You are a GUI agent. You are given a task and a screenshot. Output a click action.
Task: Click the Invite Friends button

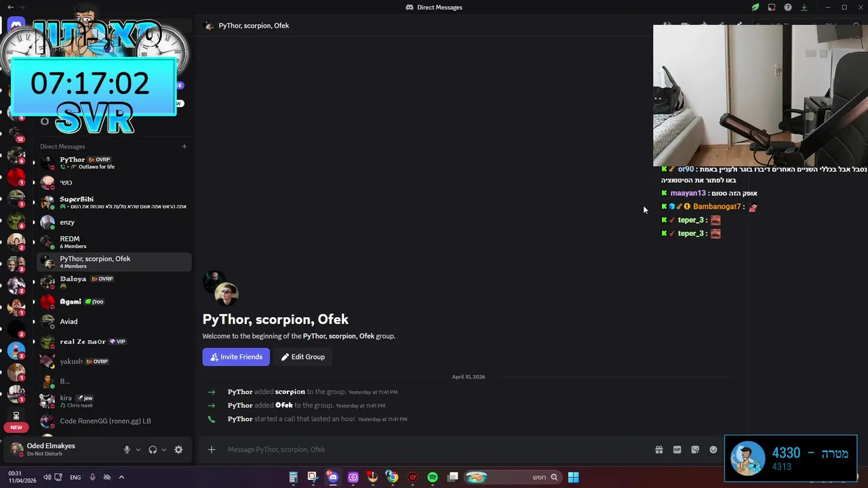tap(236, 357)
